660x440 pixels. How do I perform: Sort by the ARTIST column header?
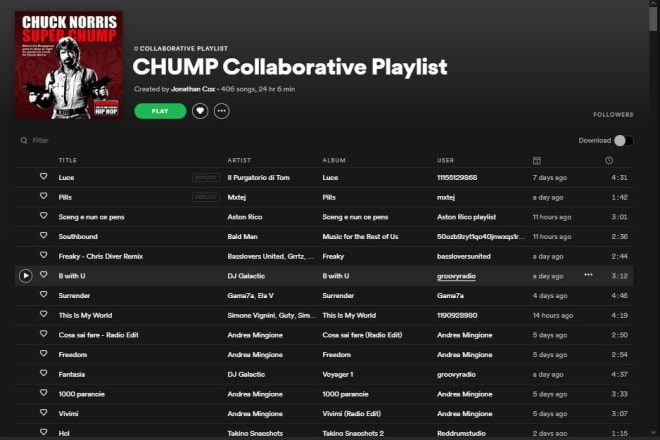[239, 160]
